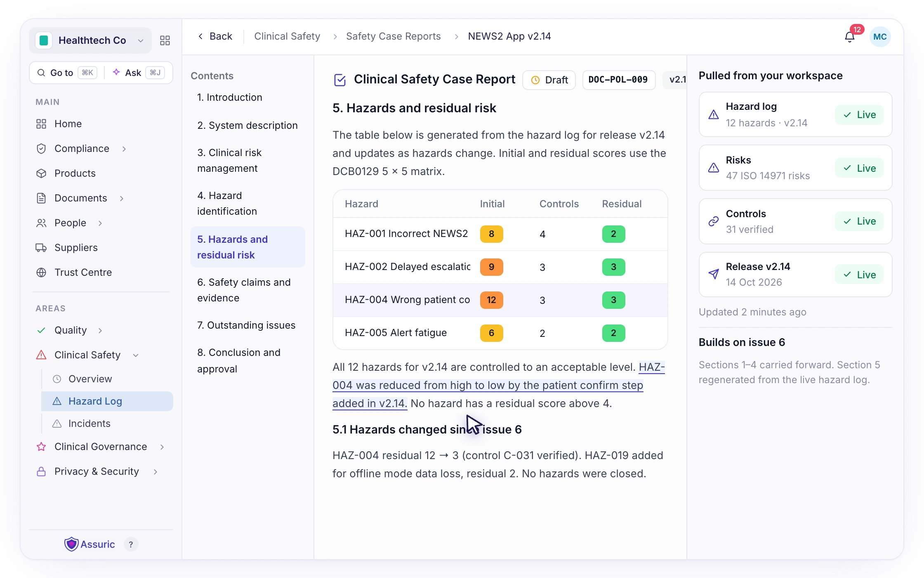Click the Hazard log warning triangle icon
This screenshot has height=578, width=924.
click(714, 115)
